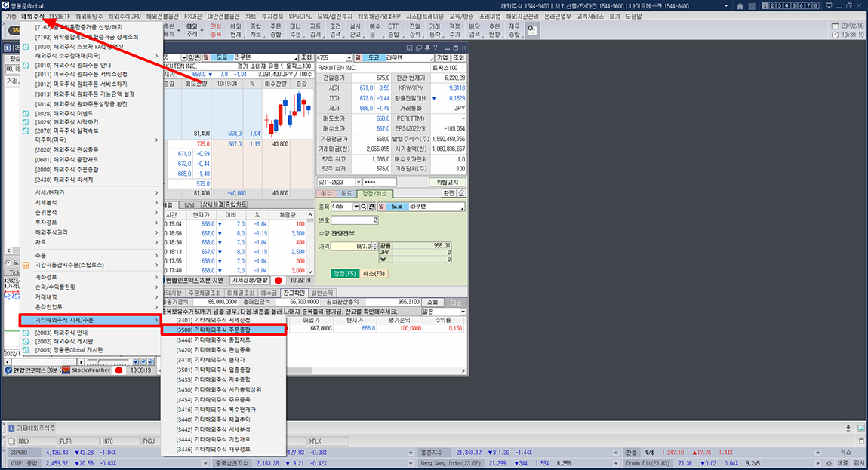Click the balance table horizontal scrollbar
This screenshot has width=868, height=470.
tap(377, 371)
